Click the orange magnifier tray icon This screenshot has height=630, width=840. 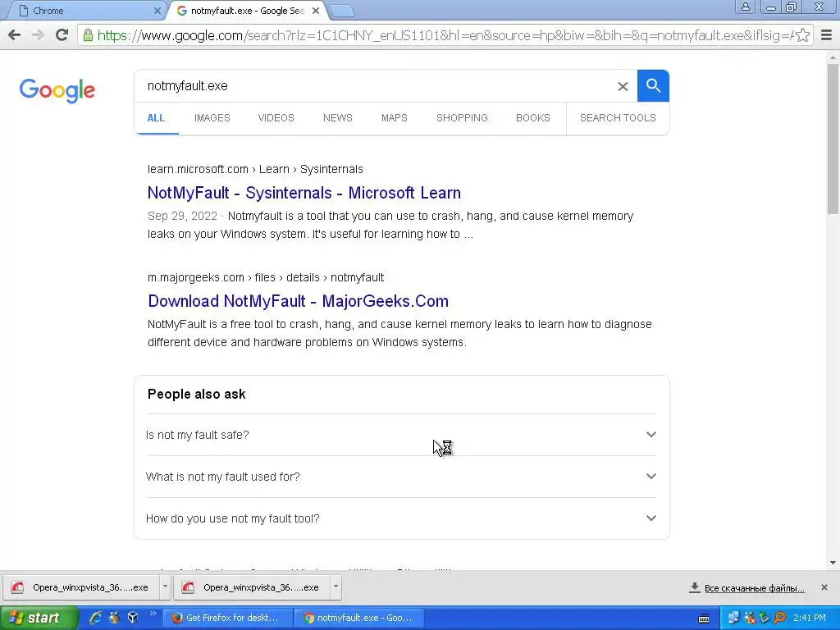pyautogui.click(x=779, y=618)
